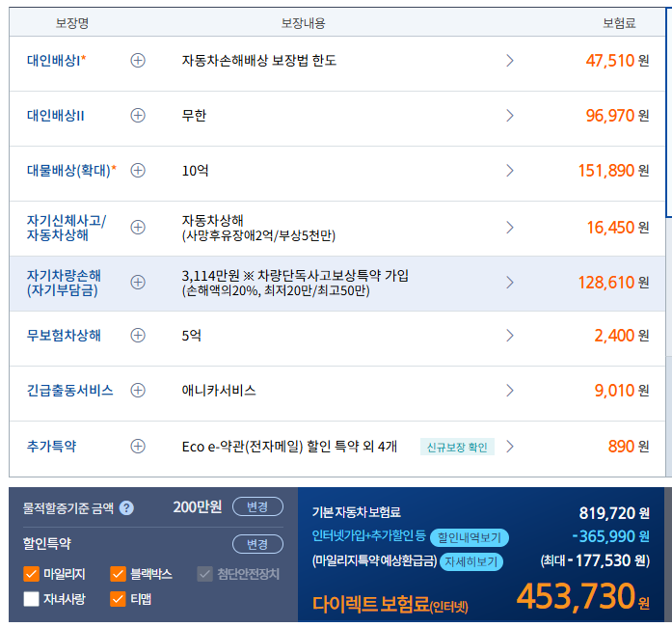Expand 추가특약 row chevron
672x627 pixels.
(510, 446)
